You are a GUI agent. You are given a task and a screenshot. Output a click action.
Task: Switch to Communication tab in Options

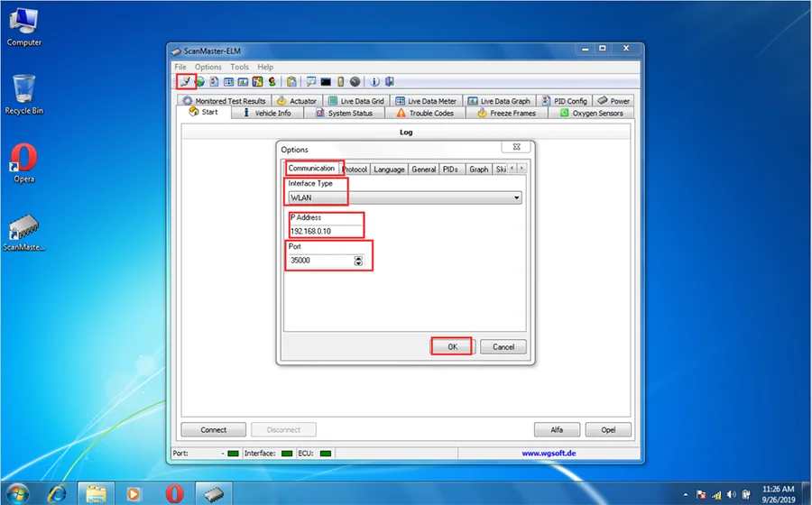(x=312, y=168)
